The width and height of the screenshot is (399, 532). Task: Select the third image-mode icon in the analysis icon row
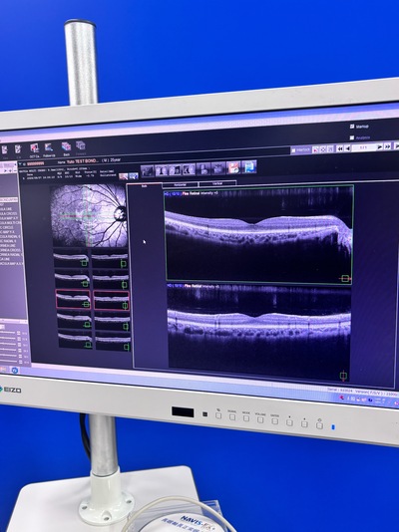[176, 169]
